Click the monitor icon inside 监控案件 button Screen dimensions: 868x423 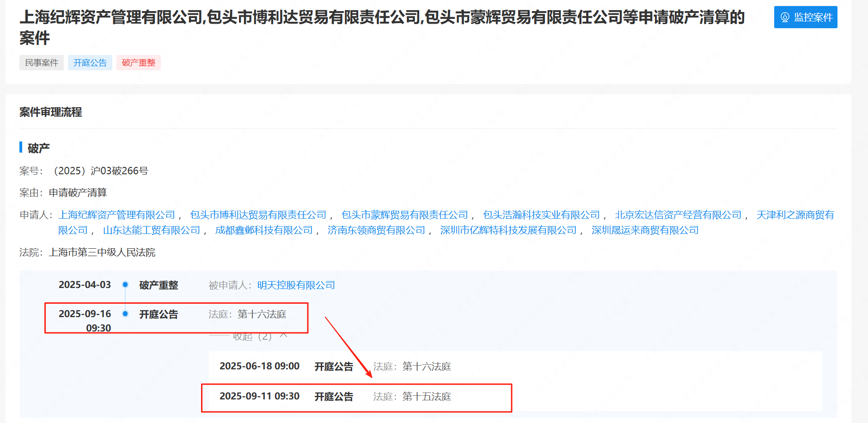pos(785,17)
